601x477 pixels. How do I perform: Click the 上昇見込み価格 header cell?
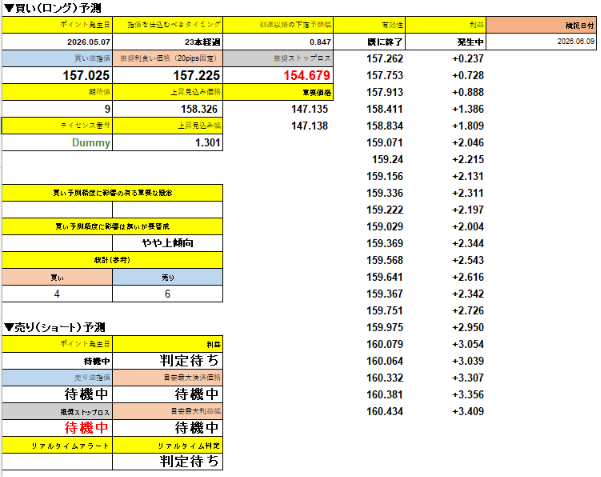click(x=167, y=92)
